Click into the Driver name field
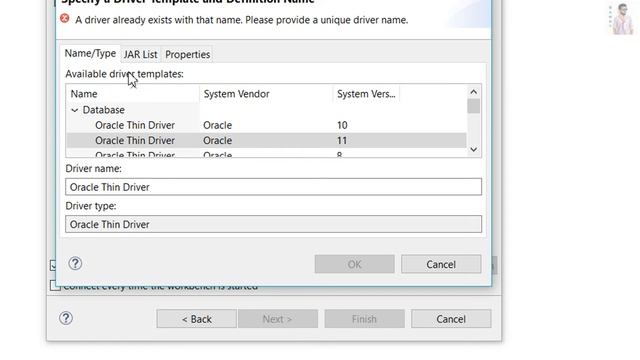640x360 pixels. tap(273, 187)
